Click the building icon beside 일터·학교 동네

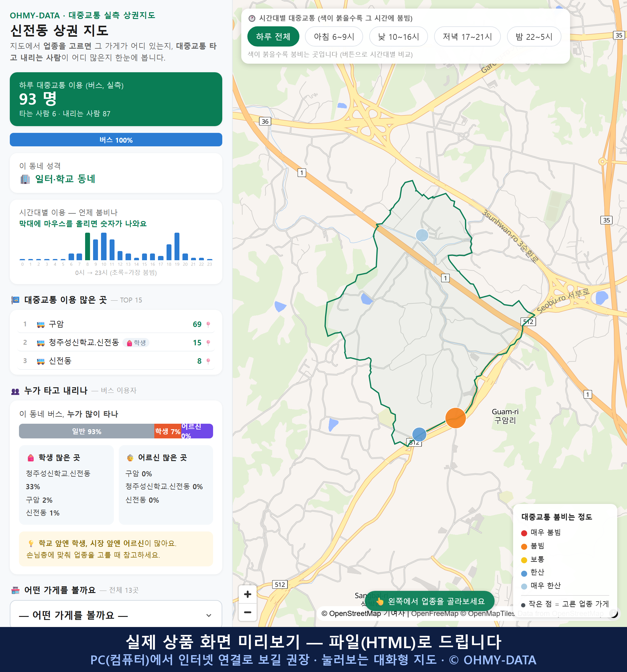[25, 179]
